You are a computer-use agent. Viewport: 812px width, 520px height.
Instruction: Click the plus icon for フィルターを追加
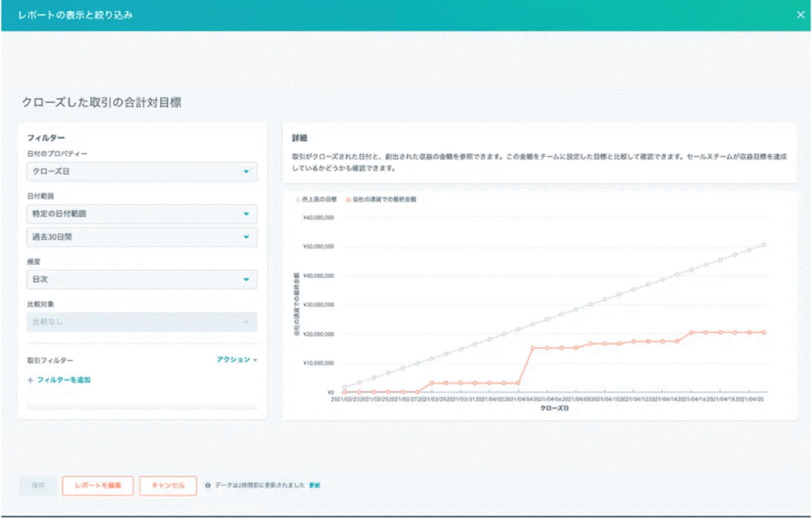click(30, 380)
